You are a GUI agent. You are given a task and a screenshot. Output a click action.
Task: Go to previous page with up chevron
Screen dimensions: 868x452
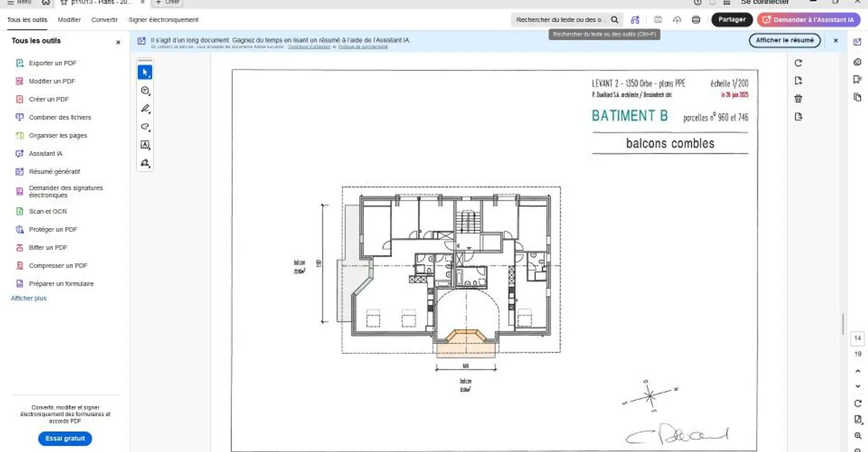tap(858, 371)
